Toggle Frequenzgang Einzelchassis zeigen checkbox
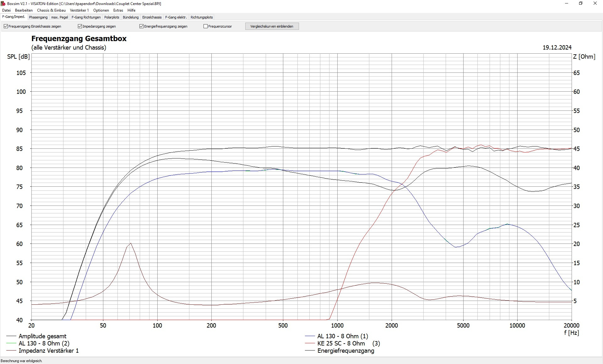Image resolution: width=603 pixels, height=364 pixels. click(x=6, y=26)
